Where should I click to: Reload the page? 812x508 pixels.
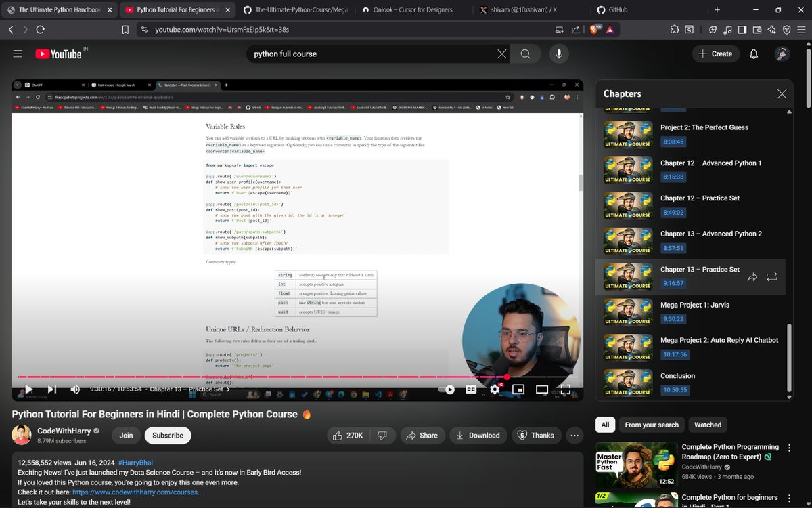[x=40, y=30]
